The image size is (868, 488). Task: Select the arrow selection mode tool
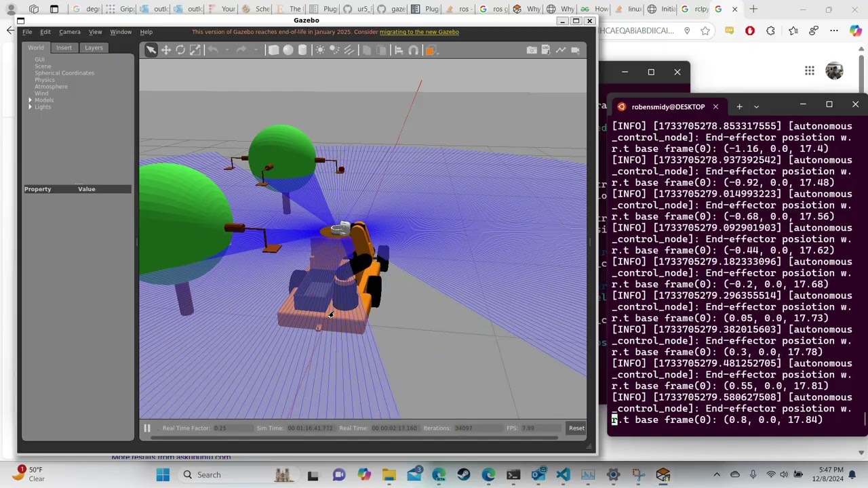tap(151, 50)
